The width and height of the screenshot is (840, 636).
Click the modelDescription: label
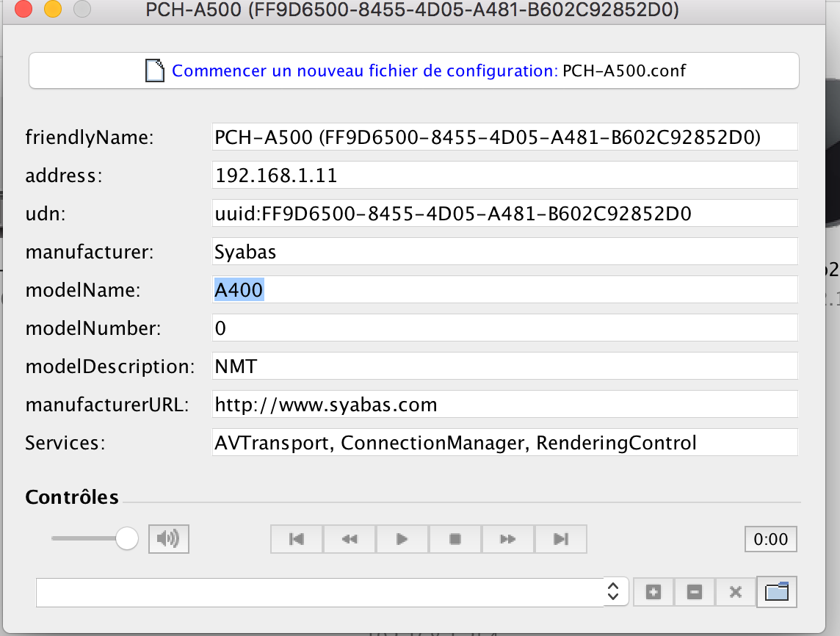point(110,366)
